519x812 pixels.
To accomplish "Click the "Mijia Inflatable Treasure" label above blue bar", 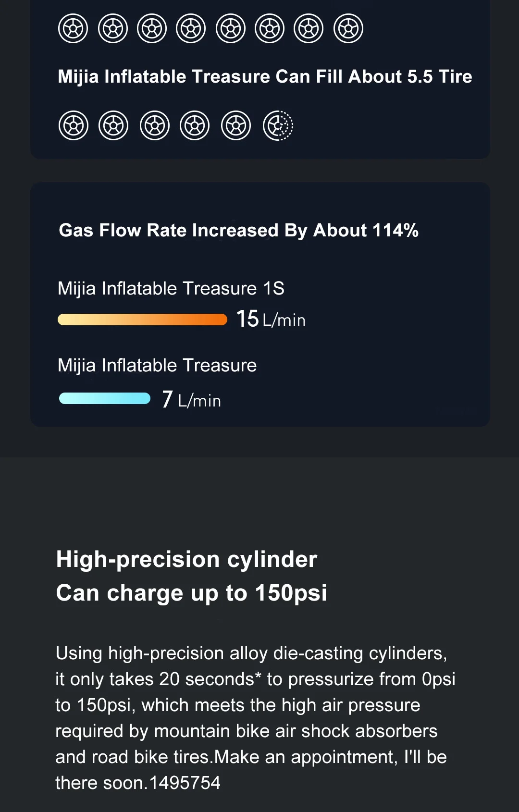I will 157,365.
